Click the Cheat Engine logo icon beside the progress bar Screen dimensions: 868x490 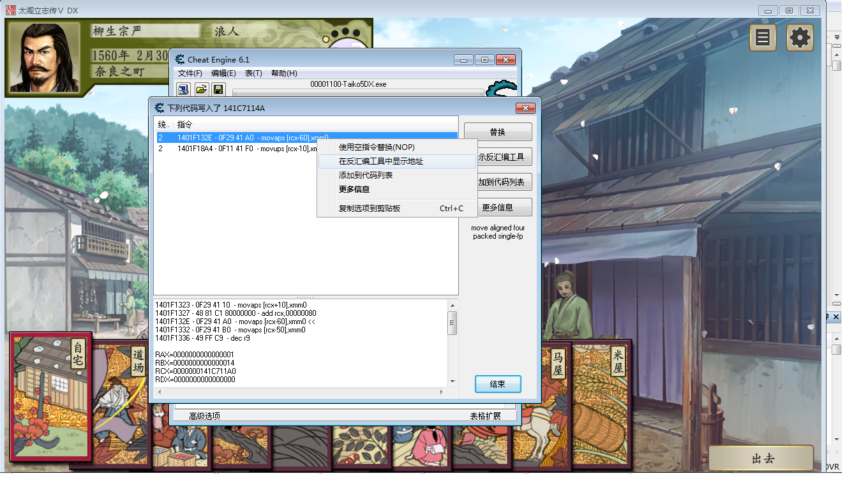click(x=501, y=88)
